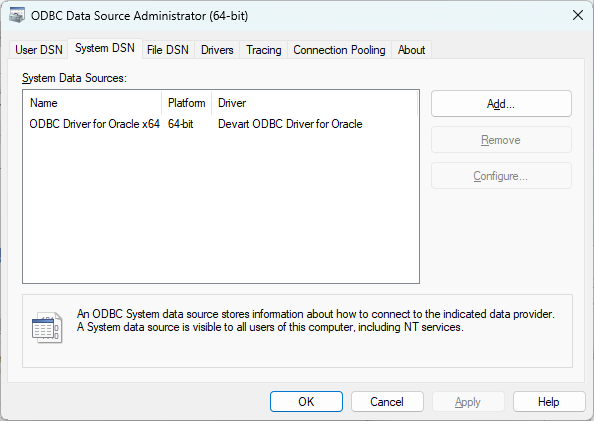Open Help for this dialog

pyautogui.click(x=549, y=402)
